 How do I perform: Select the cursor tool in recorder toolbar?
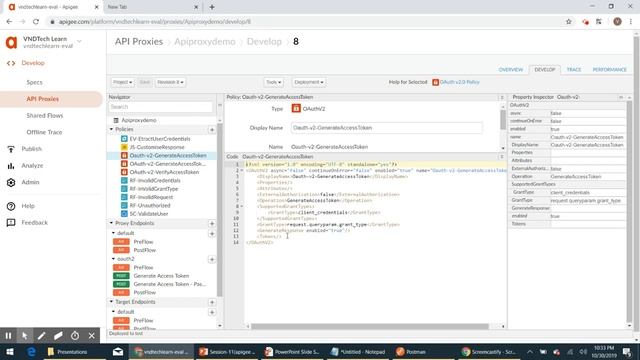coord(24,336)
